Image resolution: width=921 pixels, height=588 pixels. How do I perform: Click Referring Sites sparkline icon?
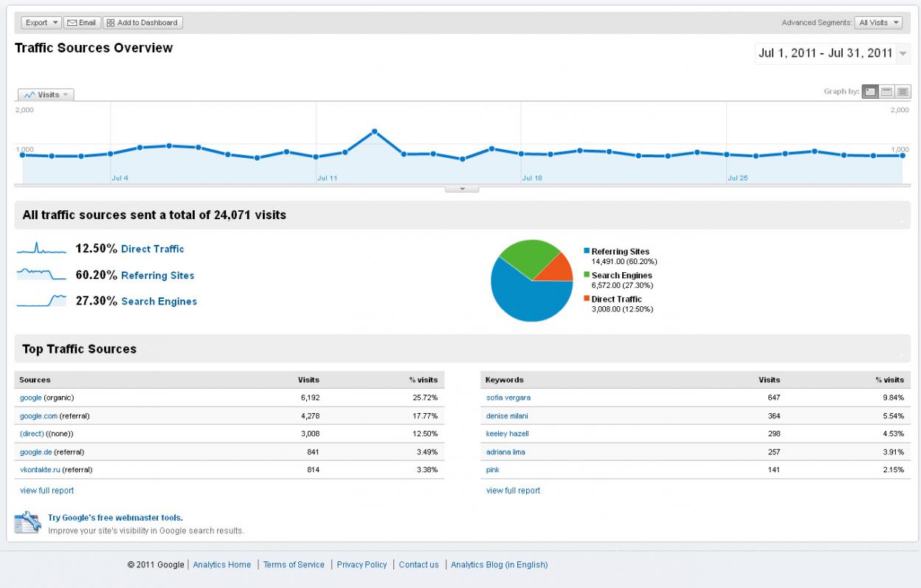(x=41, y=274)
